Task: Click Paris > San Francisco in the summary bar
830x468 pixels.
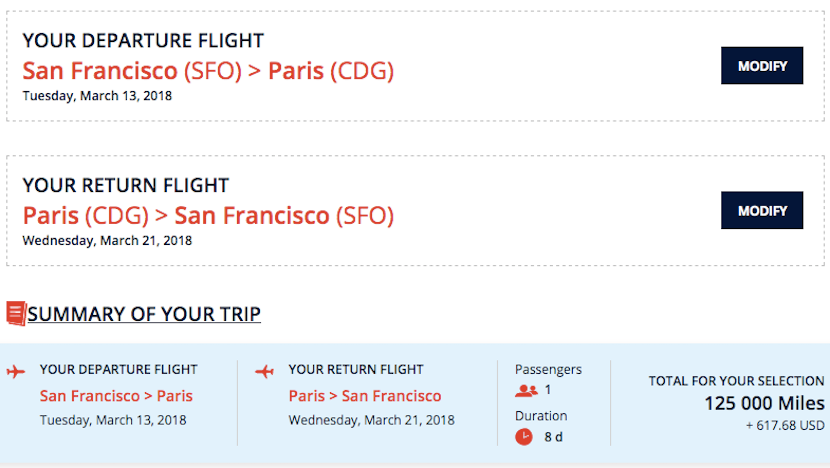Action: click(x=365, y=396)
